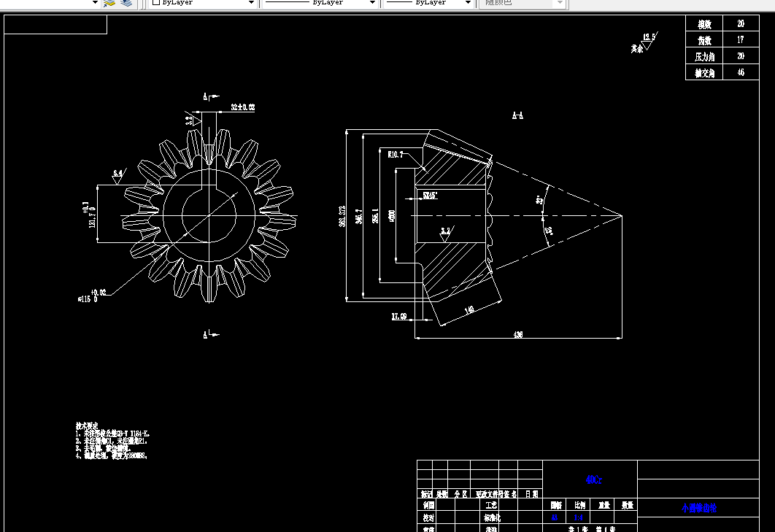Click the layer states manager icon
This screenshot has height=532, width=775.
coord(126,3)
